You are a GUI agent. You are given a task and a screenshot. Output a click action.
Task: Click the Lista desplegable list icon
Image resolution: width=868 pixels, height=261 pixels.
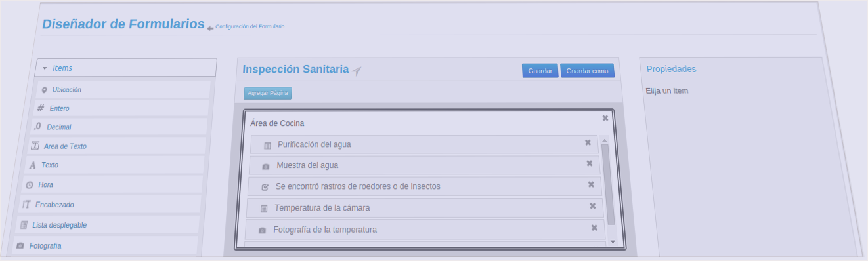click(x=24, y=225)
